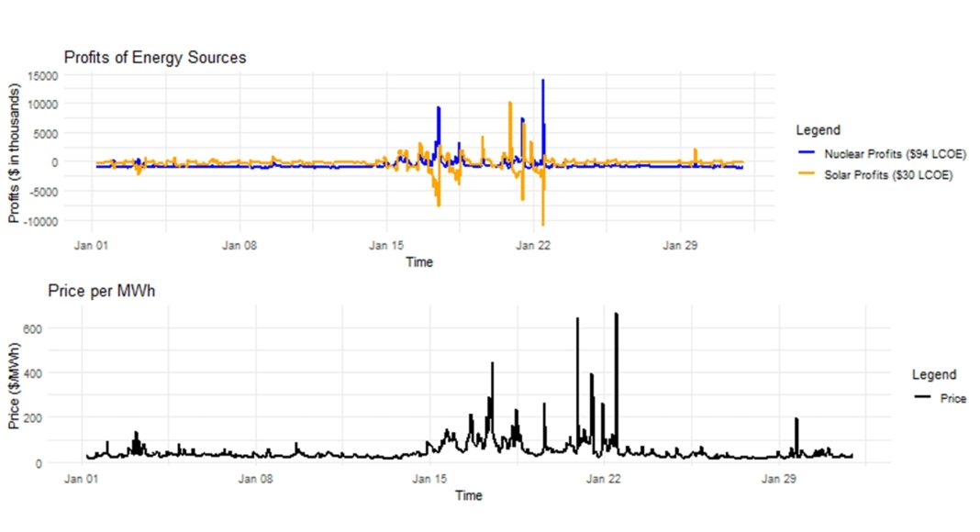Click the "Time" label under the price chart

pos(468,495)
